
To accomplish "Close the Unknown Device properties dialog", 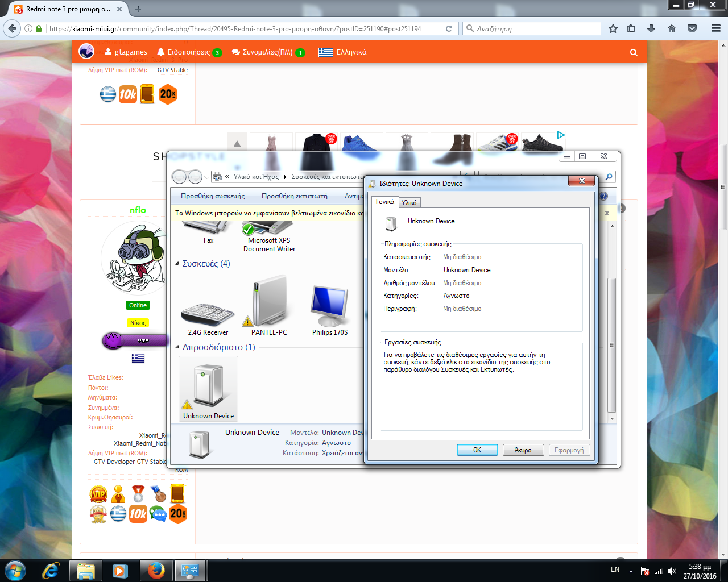I will [x=582, y=181].
